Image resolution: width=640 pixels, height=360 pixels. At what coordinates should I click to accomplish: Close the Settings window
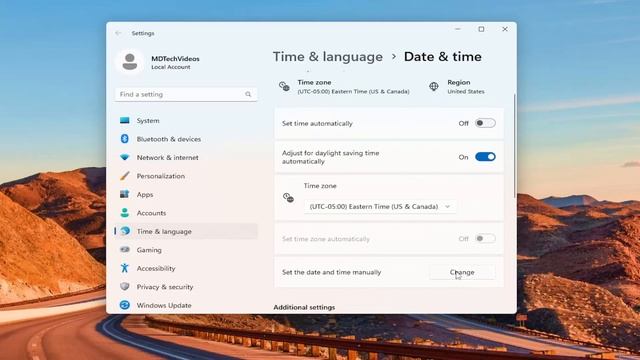505,29
